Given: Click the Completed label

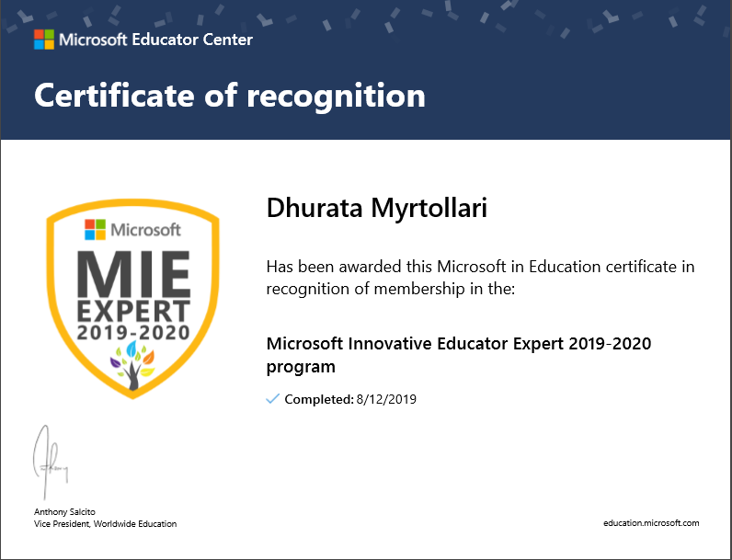Looking at the screenshot, I should point(319,399).
